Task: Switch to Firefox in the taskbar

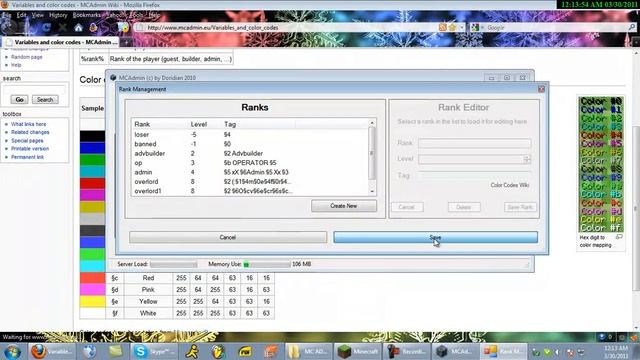Action: click(x=52, y=351)
